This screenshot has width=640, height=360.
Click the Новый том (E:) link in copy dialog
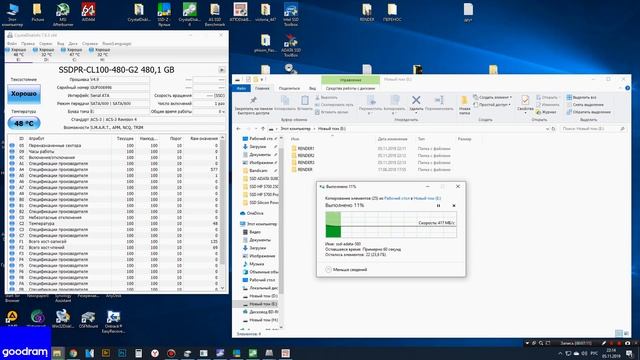[427, 198]
